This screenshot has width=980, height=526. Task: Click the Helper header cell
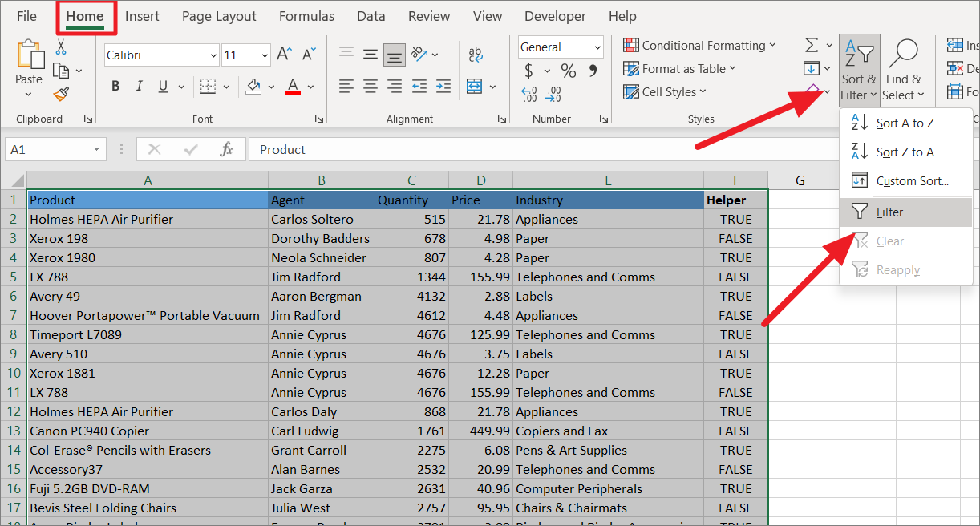735,200
